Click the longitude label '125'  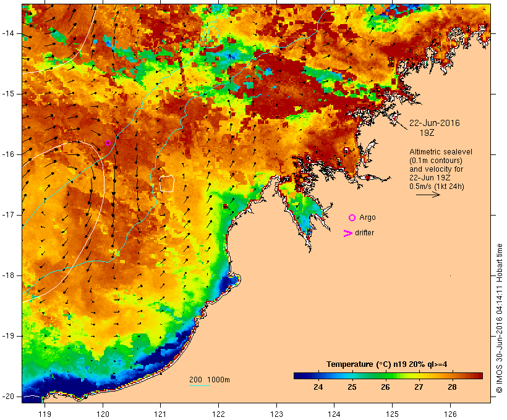[392, 414]
